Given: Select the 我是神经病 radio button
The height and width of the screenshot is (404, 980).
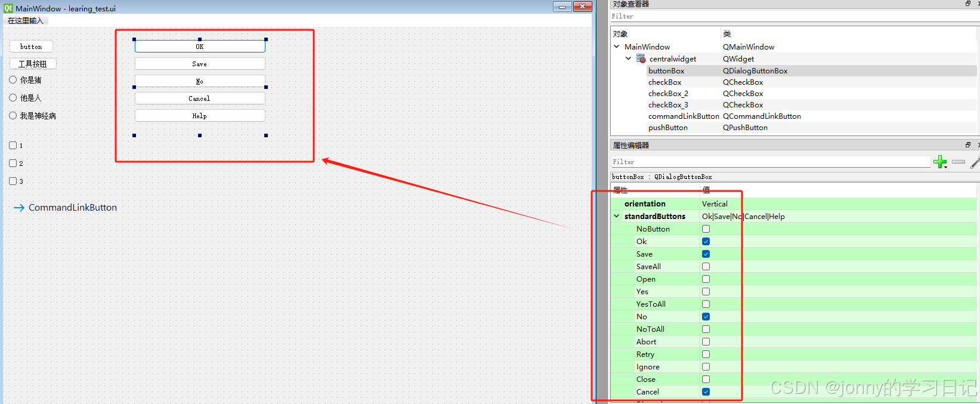Looking at the screenshot, I should point(13,115).
